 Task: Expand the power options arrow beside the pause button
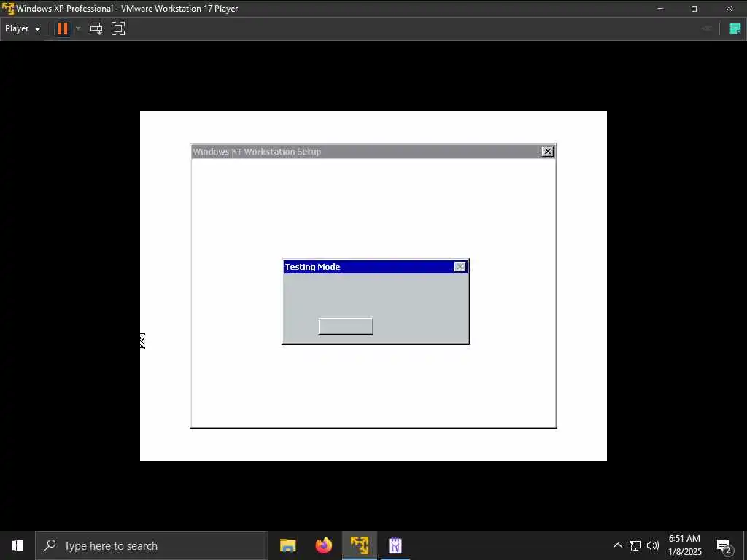tap(78, 28)
